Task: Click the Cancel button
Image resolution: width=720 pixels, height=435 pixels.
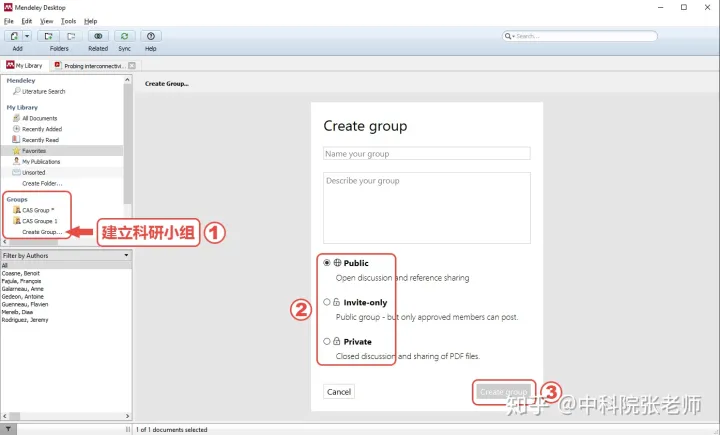Action: [339, 392]
